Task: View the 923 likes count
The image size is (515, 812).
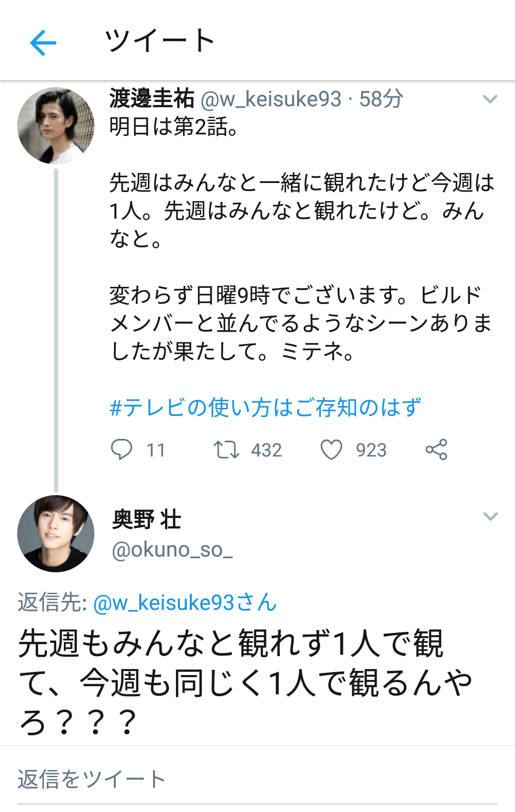Action: click(371, 450)
